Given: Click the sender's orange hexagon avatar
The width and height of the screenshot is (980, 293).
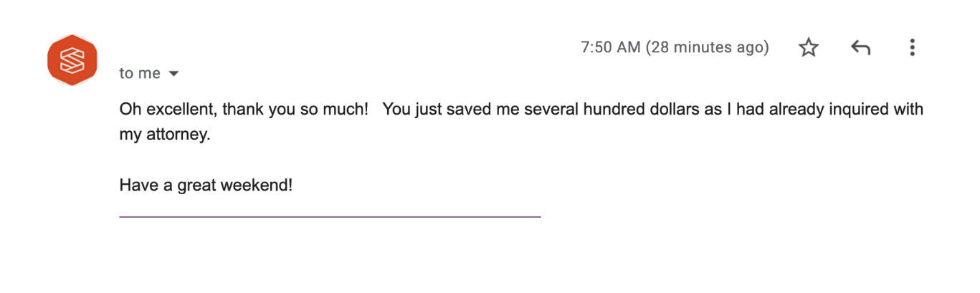Looking at the screenshot, I should 72,60.
